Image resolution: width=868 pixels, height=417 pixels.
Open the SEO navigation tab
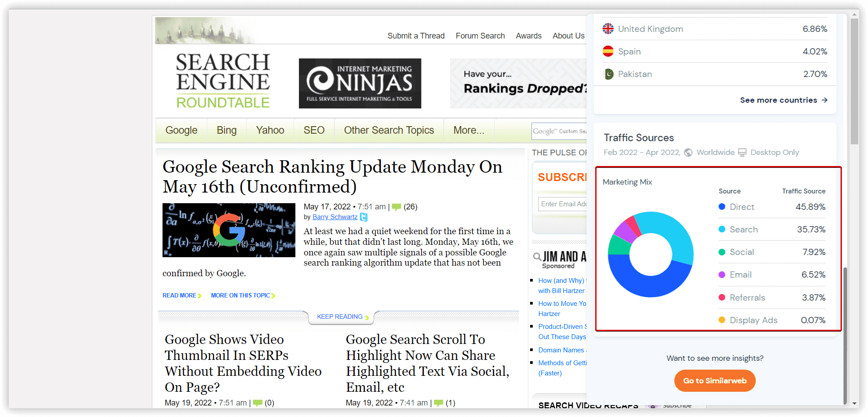[x=314, y=130]
